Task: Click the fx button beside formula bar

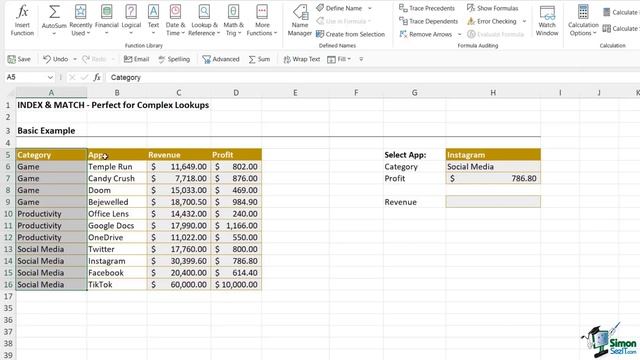Action: [x=97, y=77]
